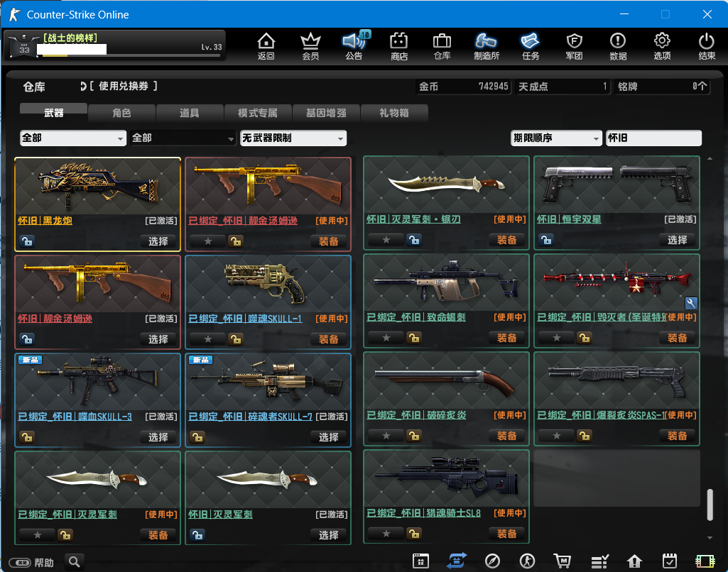Open the 数据 stats icon
728x572 pixels.
point(618,46)
